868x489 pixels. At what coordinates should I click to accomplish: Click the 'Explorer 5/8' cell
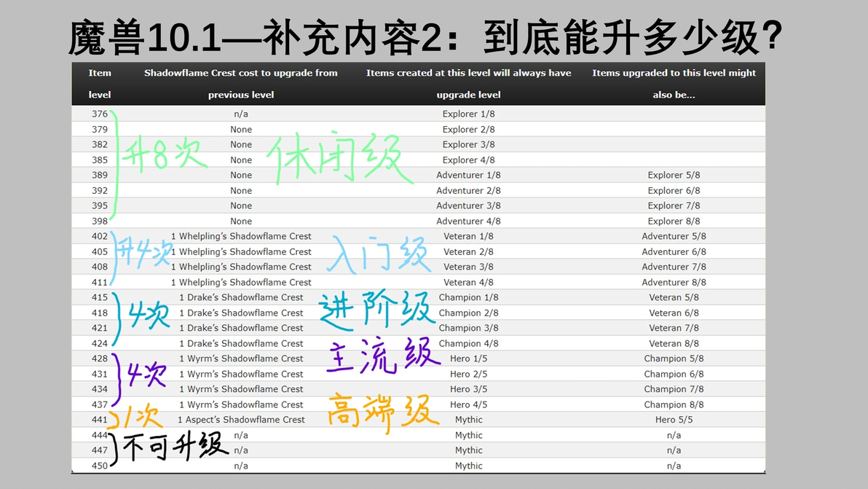click(674, 175)
